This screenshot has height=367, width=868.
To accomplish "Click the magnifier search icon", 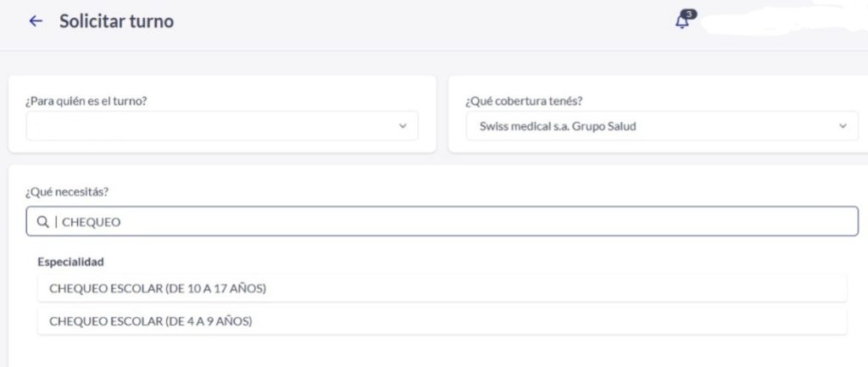I will [x=42, y=222].
